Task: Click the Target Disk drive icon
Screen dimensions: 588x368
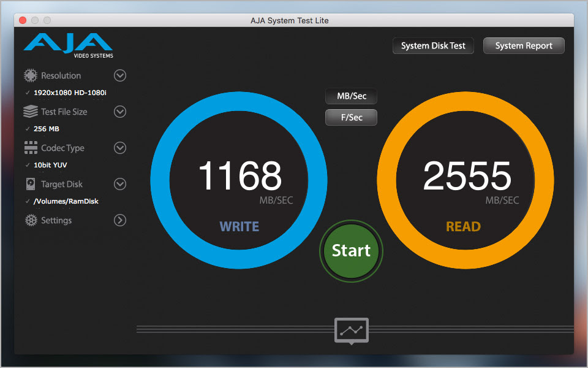Action: (x=31, y=184)
